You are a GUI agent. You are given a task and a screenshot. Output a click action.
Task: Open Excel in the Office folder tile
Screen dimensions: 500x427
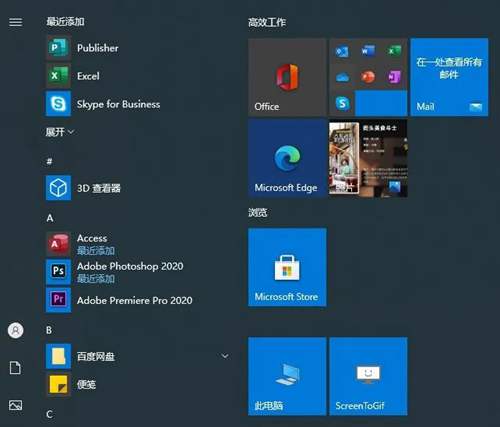(394, 52)
